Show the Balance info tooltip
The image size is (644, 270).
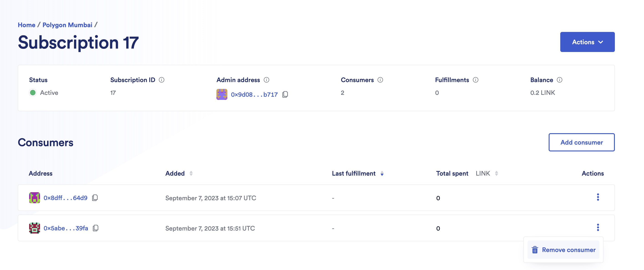click(x=560, y=80)
